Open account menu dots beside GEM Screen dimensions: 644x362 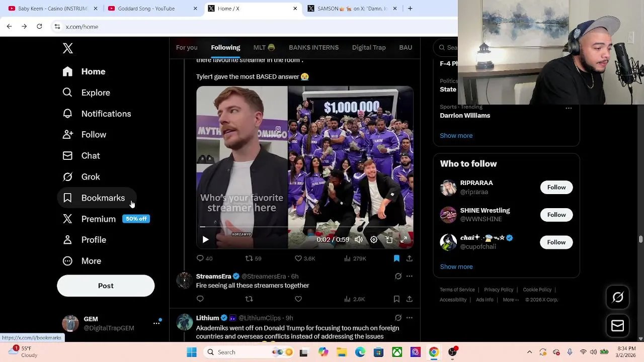pos(156,323)
